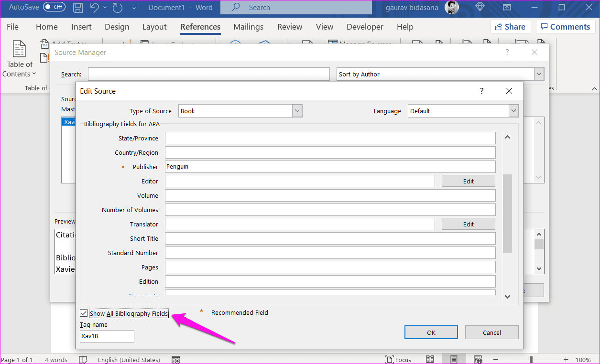Switch to Web Layout view
The image size is (600, 364).
pos(478,360)
